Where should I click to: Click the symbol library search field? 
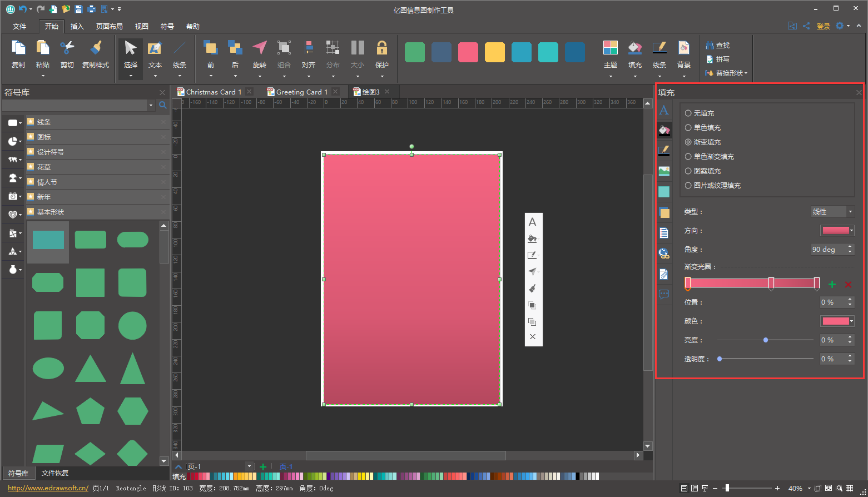(x=75, y=105)
